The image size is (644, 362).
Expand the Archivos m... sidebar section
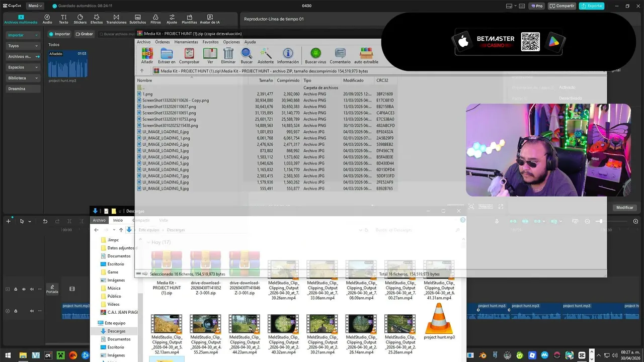23,56
